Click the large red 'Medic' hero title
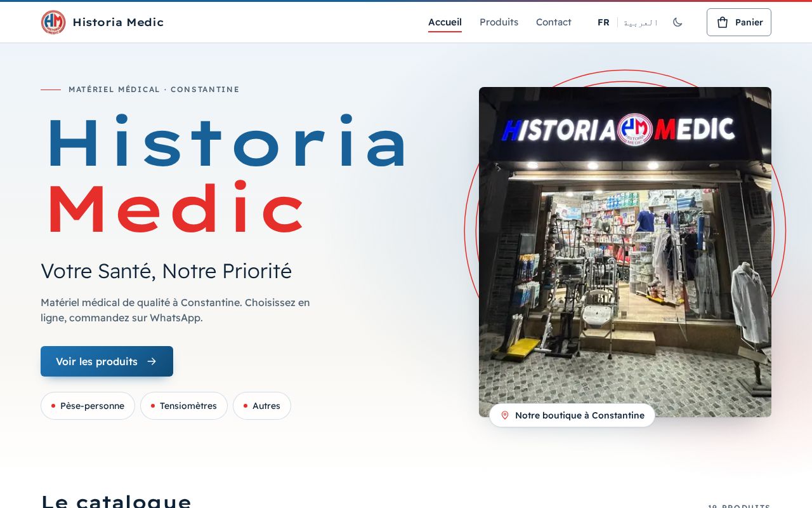The height and width of the screenshot is (508, 812). click(176, 208)
